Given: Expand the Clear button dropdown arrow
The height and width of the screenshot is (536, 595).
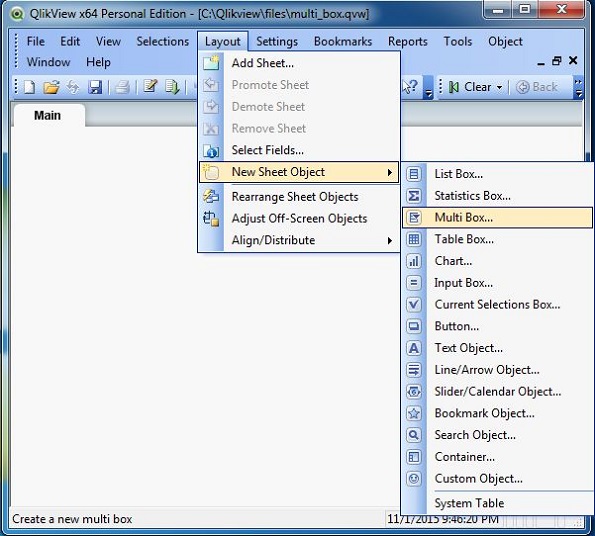Looking at the screenshot, I should (x=499, y=87).
